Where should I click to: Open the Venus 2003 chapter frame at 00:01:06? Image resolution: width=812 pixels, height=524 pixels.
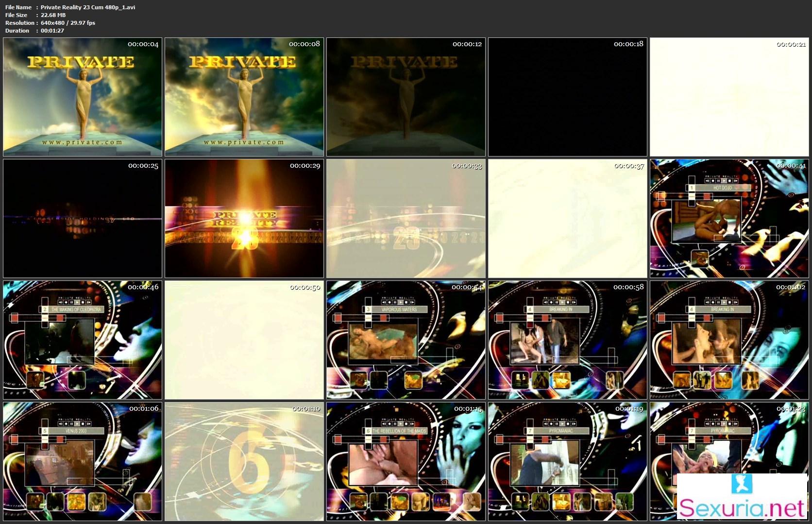tap(83, 462)
